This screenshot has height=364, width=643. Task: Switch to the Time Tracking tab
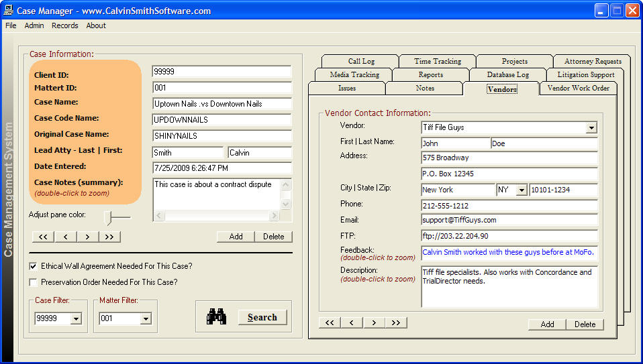coord(438,62)
